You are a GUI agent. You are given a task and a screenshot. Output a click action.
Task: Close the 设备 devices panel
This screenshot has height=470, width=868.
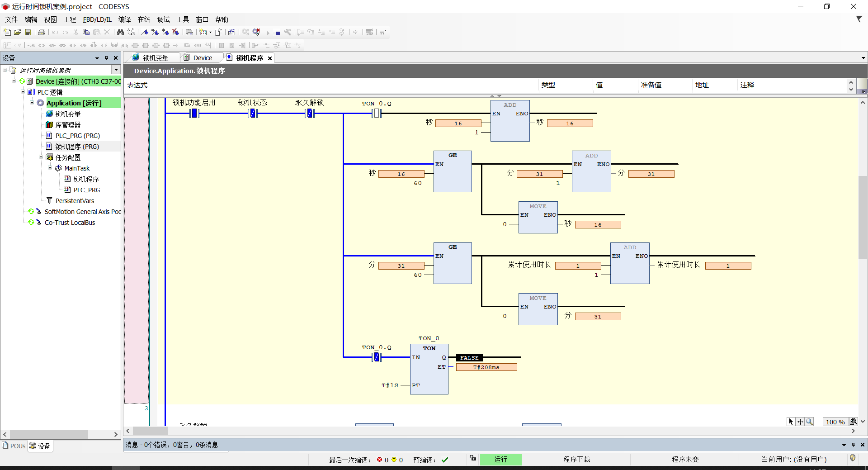pyautogui.click(x=116, y=58)
